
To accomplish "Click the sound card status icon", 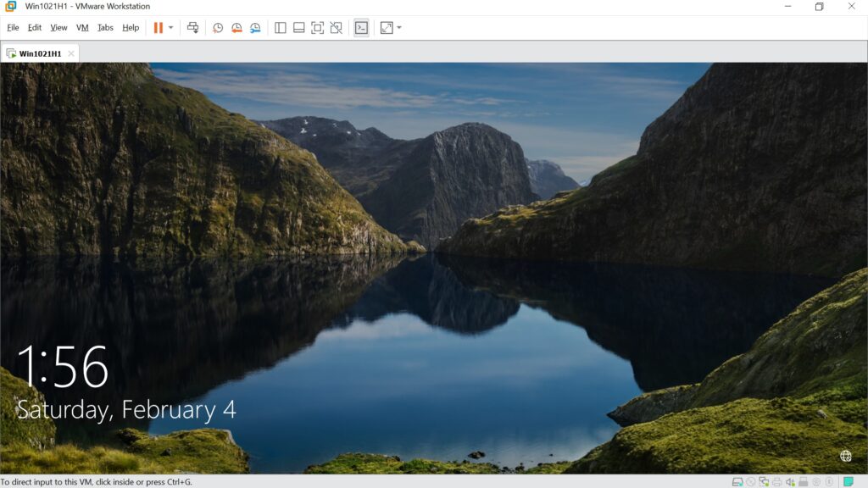I will 790,481.
